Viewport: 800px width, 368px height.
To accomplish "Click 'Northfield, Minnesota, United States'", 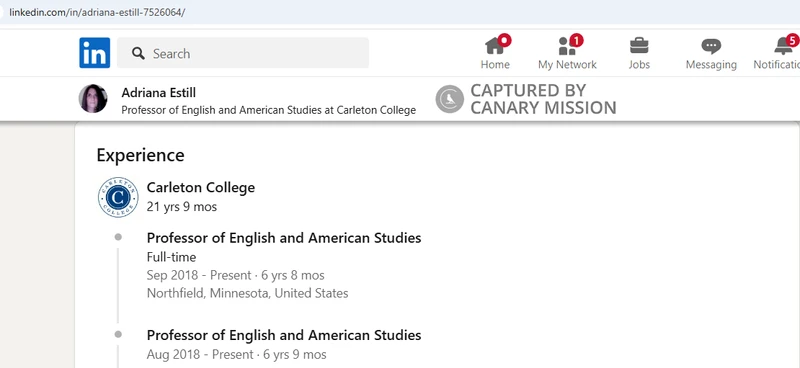I will 247,293.
